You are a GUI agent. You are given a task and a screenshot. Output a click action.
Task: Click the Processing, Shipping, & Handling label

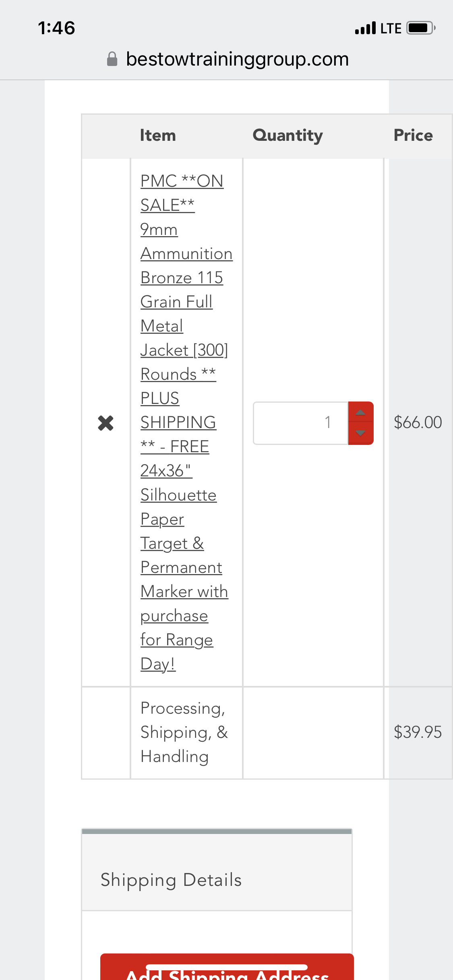coord(184,732)
